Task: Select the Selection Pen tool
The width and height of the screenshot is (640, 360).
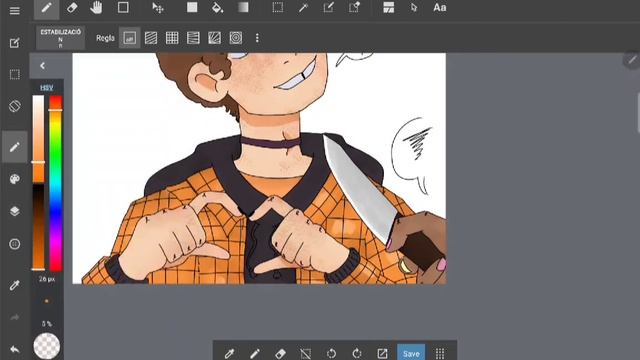Action: (x=328, y=8)
